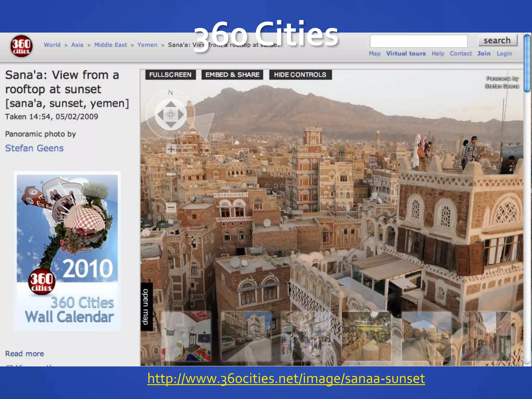Click the FULLSCREEN button
Screen dimensions: 532x399
(x=170, y=75)
